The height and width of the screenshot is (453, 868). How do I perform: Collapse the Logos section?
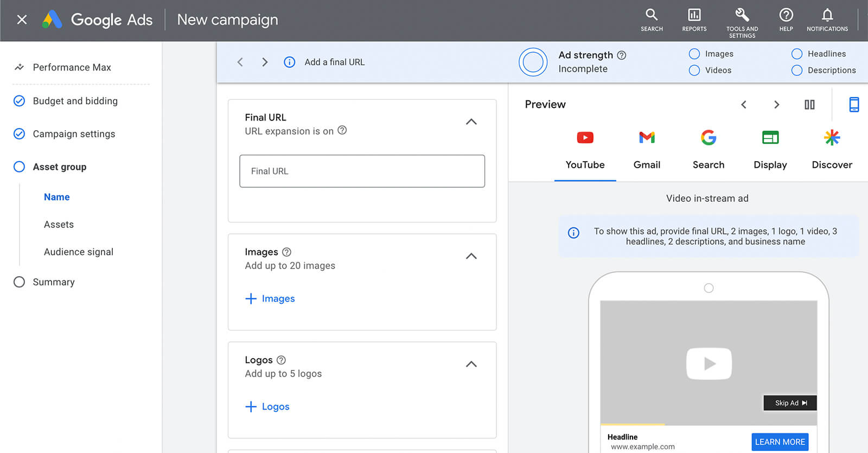471,364
